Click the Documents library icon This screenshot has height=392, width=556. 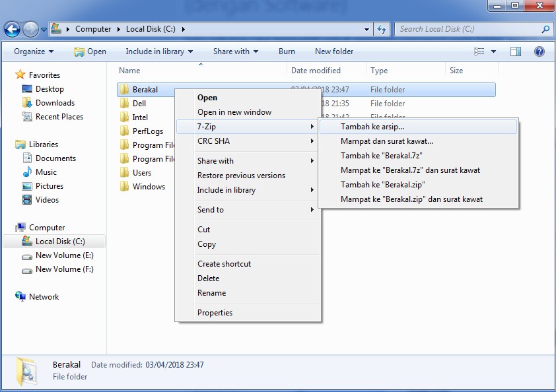click(x=27, y=158)
